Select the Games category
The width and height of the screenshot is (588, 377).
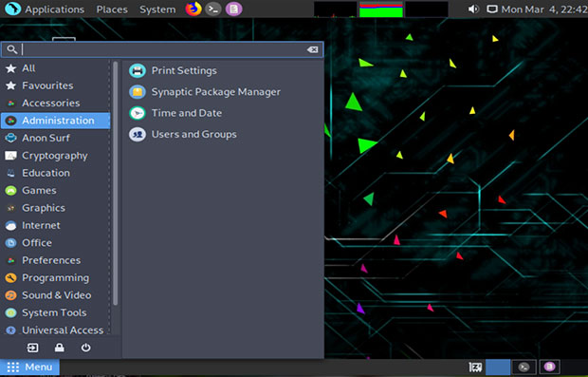(x=56, y=190)
